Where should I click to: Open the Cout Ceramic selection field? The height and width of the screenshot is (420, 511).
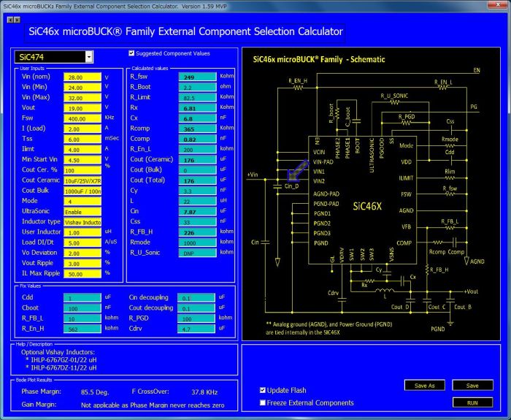click(x=82, y=180)
